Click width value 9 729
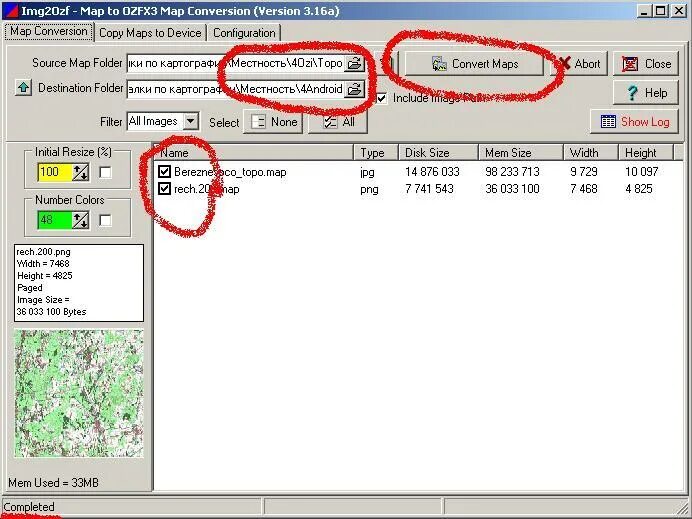The height and width of the screenshot is (519, 692). pyautogui.click(x=583, y=172)
